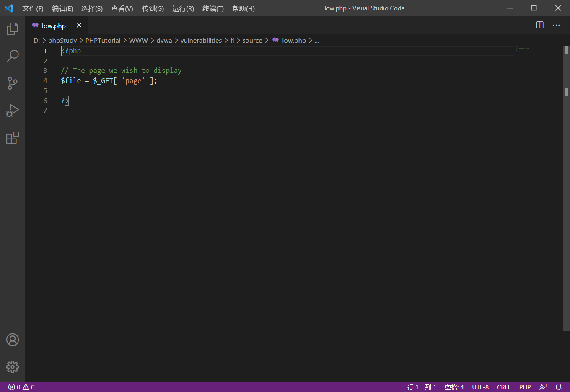Open the Explorer panel in activity bar
The image size is (570, 392).
pyautogui.click(x=13, y=29)
